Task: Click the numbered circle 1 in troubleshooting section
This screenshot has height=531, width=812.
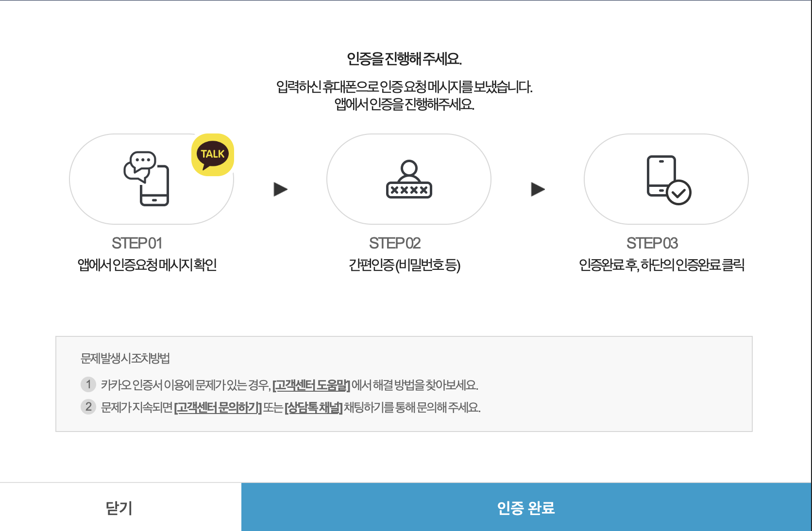Action: 88,384
